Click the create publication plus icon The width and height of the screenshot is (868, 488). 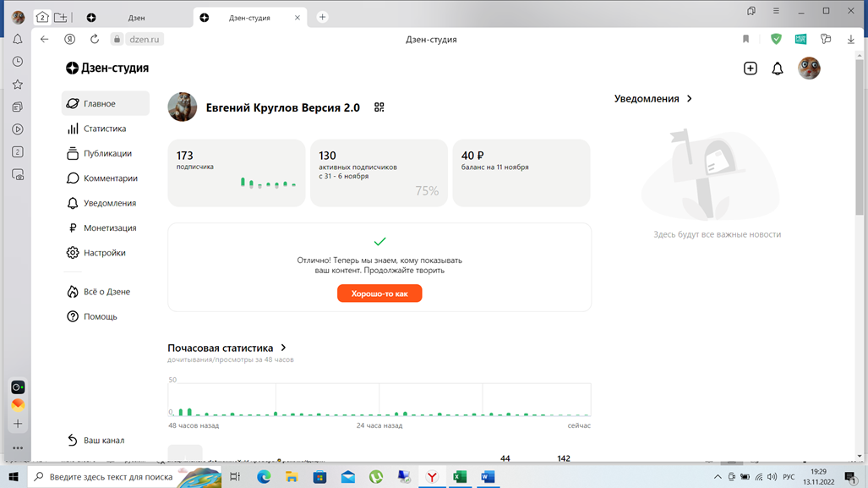click(x=750, y=69)
